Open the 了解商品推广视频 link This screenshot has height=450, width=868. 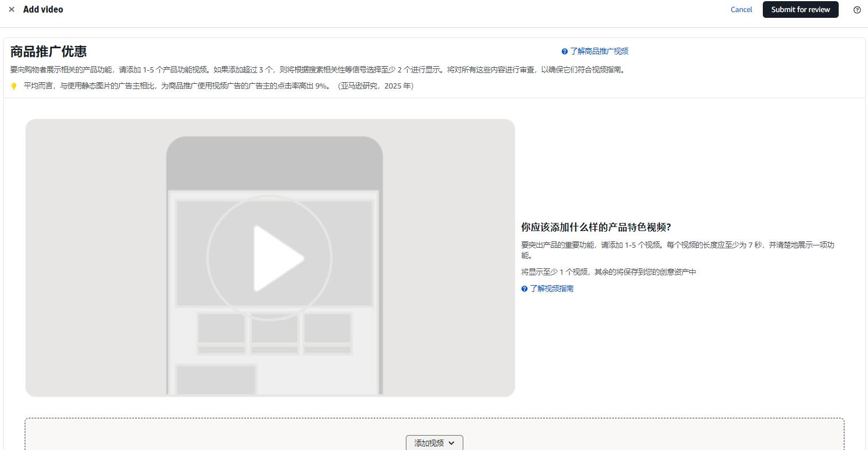coord(599,51)
